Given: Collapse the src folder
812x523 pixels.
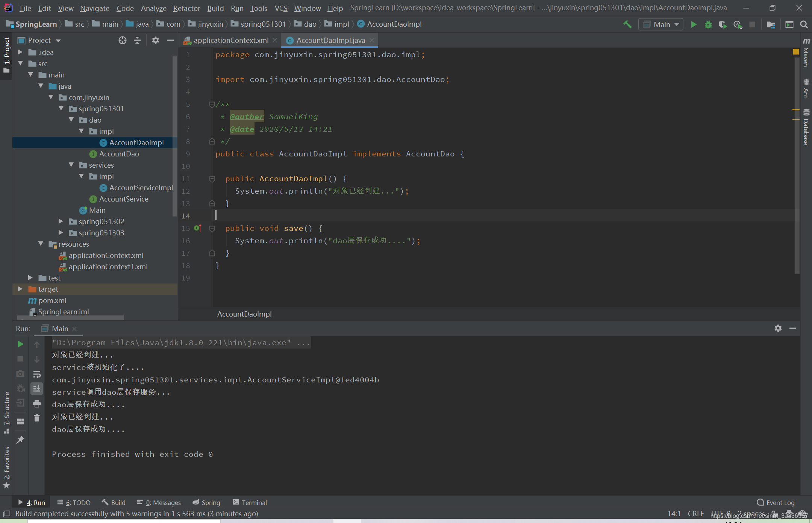Looking at the screenshot, I should click(20, 64).
